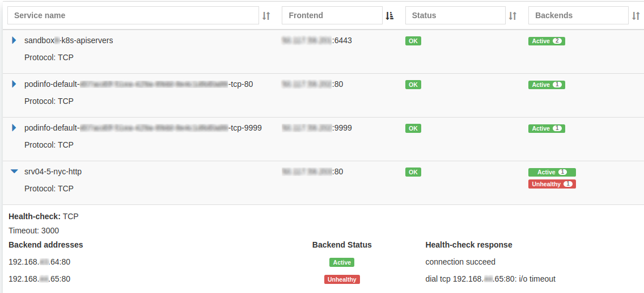Collapse the srv04-5-nyc-http service row
Screen dimensions: 644x293
tap(14, 171)
